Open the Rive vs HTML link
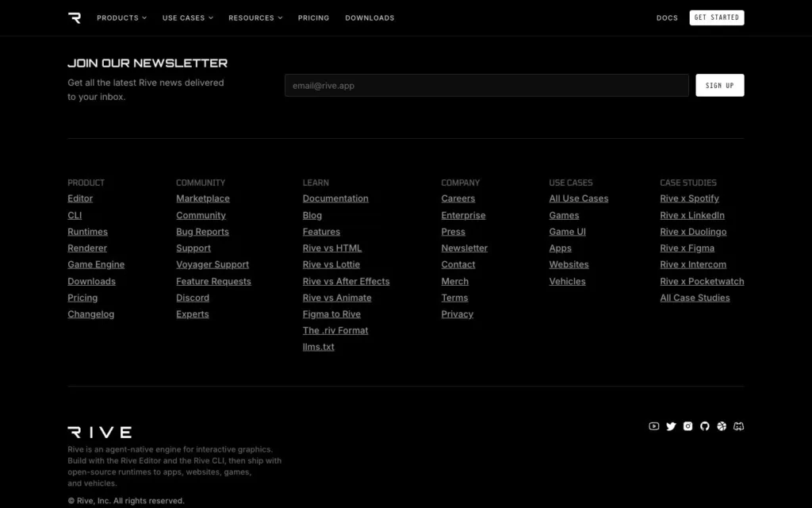Image resolution: width=812 pixels, height=508 pixels. click(332, 248)
